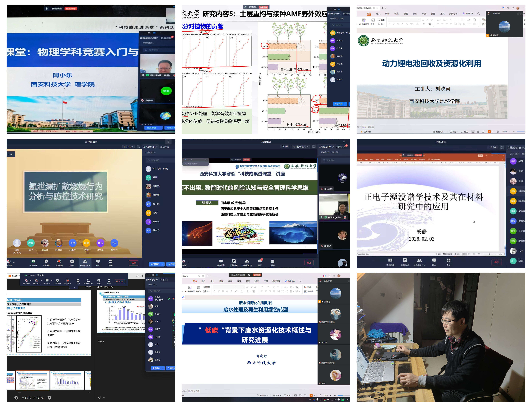
Task: Click the 解除静音 microphone icon
Action: 26,281
